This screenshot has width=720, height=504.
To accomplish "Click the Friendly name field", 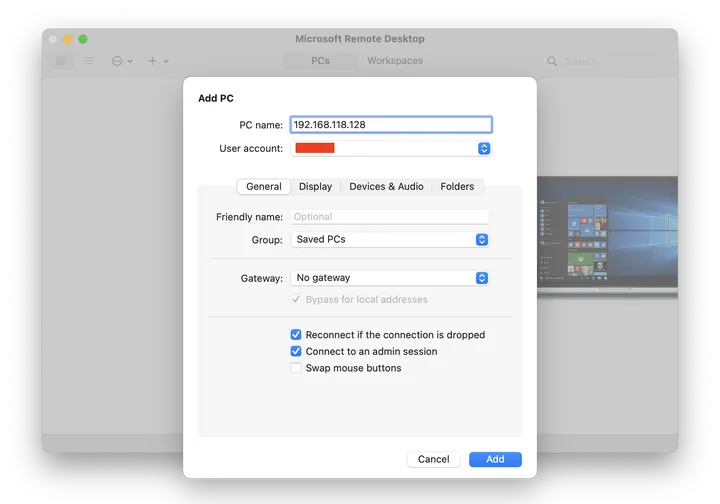I will 390,217.
